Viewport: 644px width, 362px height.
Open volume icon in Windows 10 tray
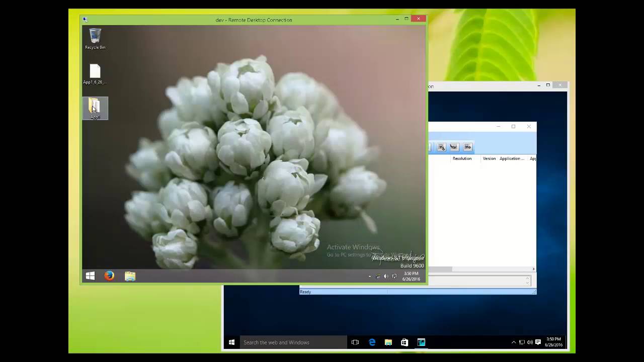click(529, 342)
